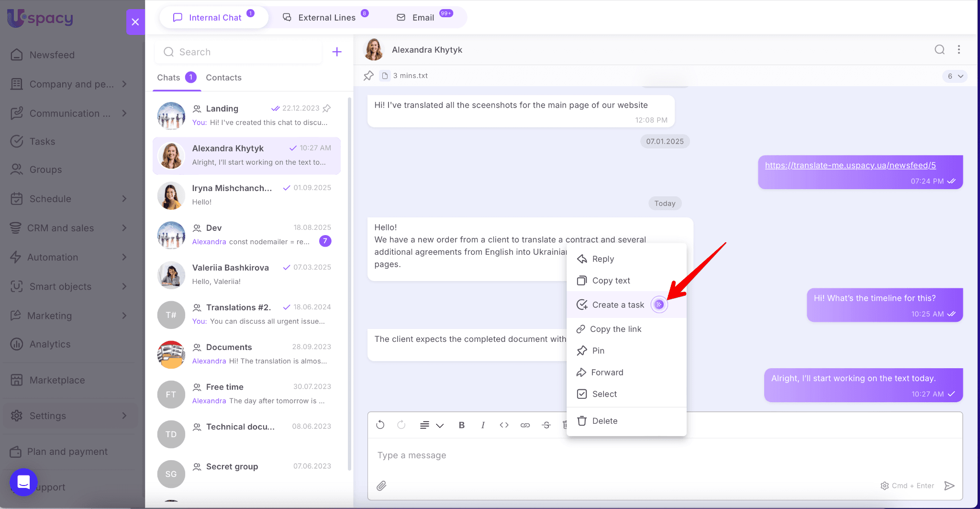Click the attach file paperclip icon
This screenshot has height=509, width=980.
pyautogui.click(x=381, y=486)
